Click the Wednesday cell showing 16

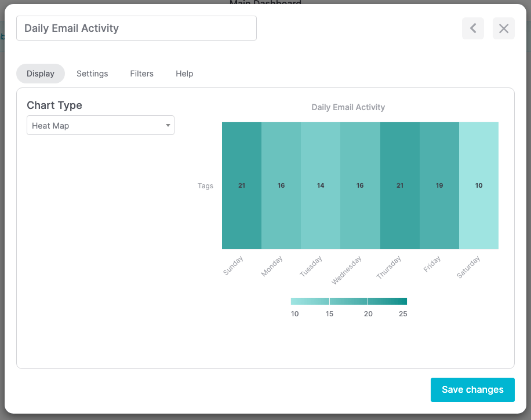coord(360,185)
